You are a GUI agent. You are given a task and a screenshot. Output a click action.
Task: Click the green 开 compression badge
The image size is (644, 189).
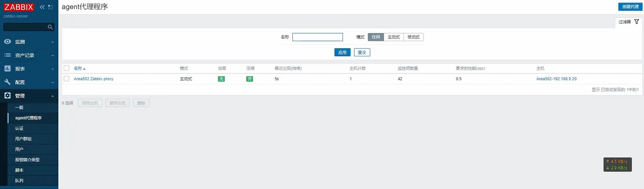pos(249,79)
